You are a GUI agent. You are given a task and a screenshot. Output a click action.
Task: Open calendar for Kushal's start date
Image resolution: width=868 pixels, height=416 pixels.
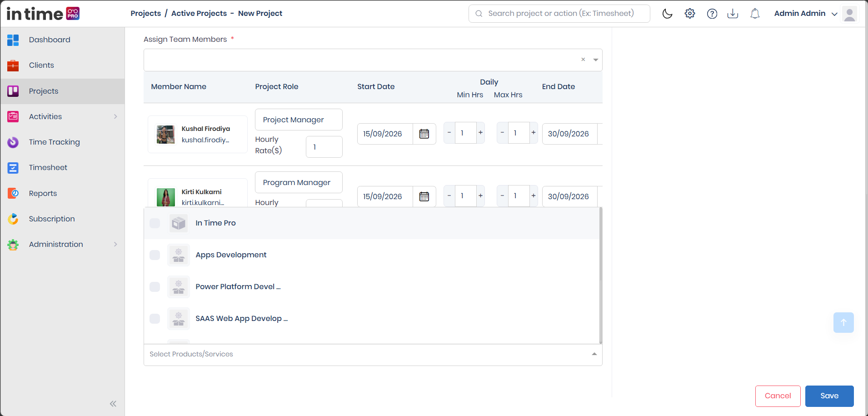tap(424, 134)
